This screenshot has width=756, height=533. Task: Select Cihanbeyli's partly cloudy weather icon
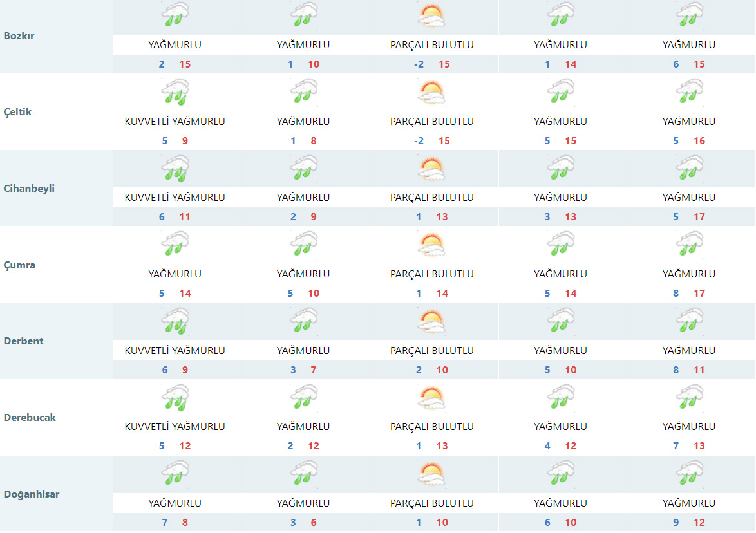431,169
